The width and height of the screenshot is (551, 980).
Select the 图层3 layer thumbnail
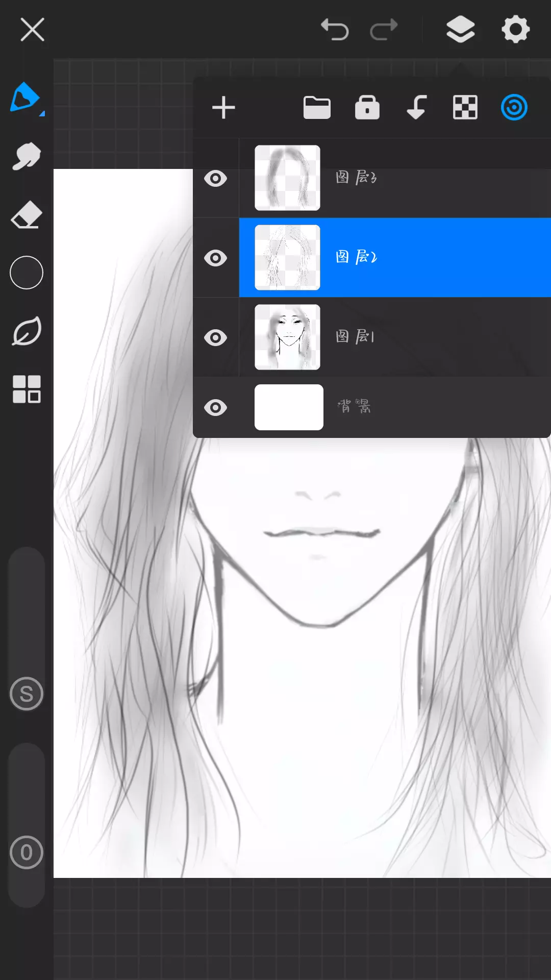coord(287,178)
